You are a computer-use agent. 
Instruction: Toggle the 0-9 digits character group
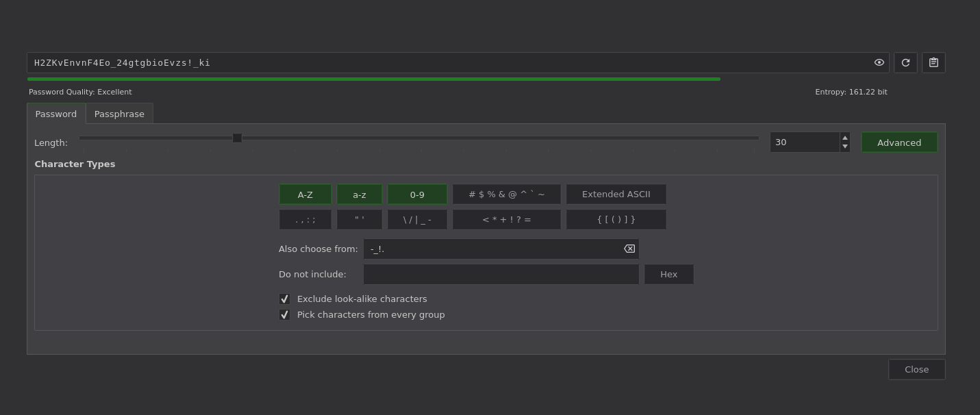[x=417, y=194]
